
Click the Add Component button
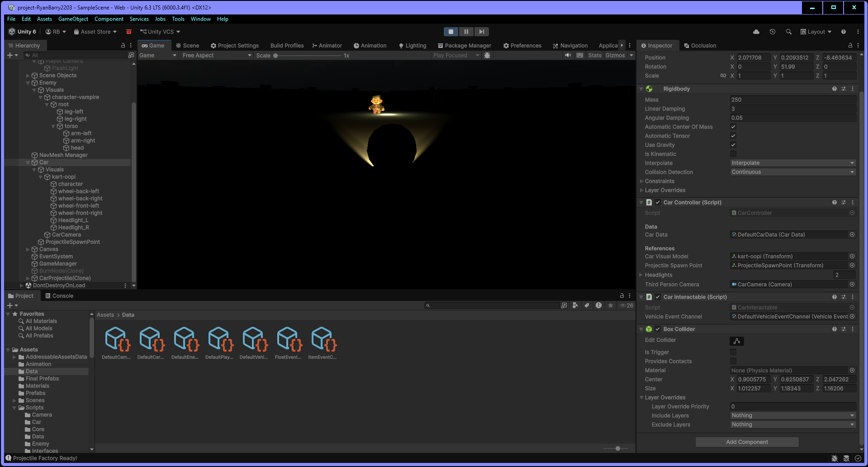747,442
